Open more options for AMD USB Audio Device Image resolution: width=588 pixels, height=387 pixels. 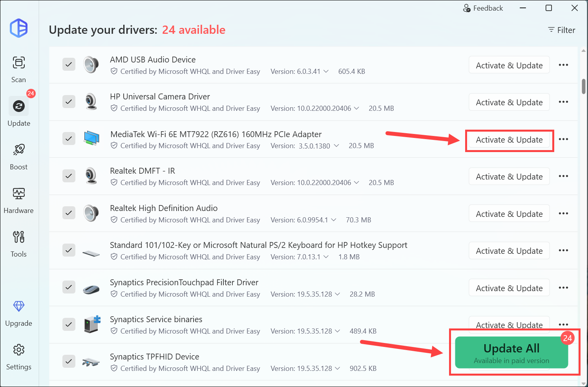point(563,65)
